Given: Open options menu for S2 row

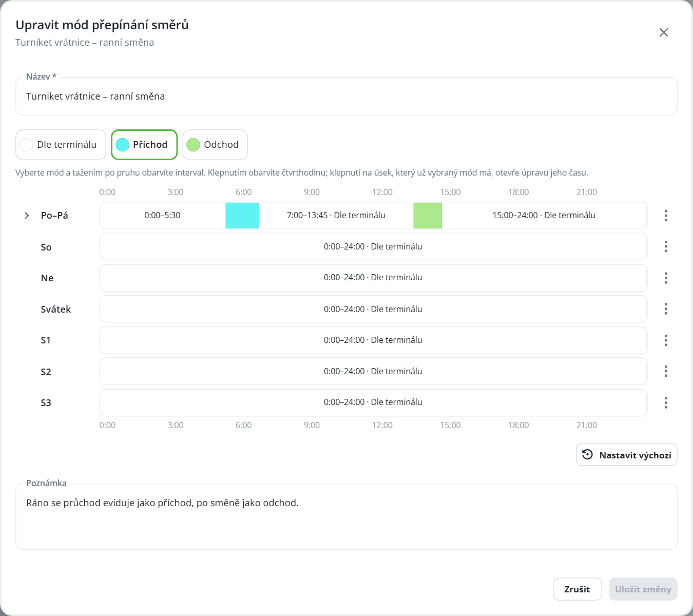Looking at the screenshot, I should [666, 371].
